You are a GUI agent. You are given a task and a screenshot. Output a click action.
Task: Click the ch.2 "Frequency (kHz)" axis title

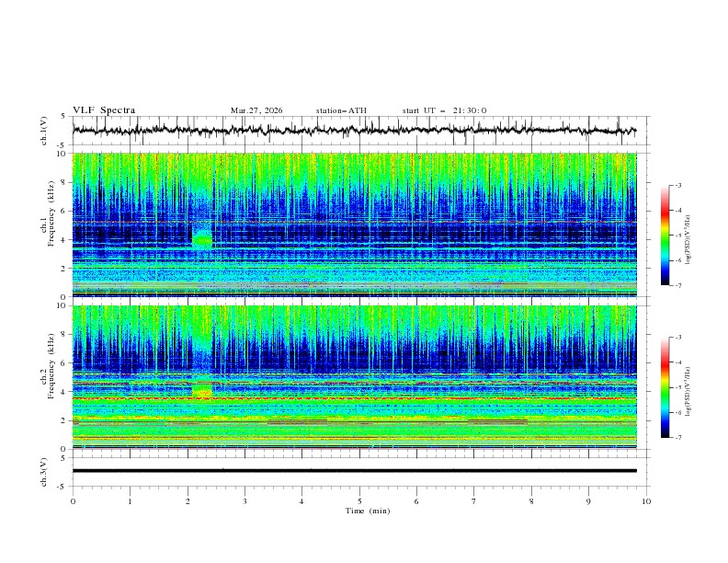(x=51, y=366)
